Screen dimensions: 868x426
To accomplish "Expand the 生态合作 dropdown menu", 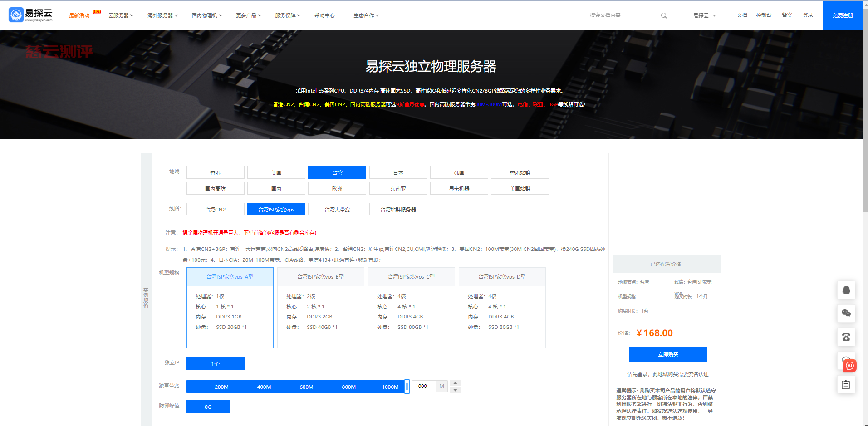I will (366, 15).
